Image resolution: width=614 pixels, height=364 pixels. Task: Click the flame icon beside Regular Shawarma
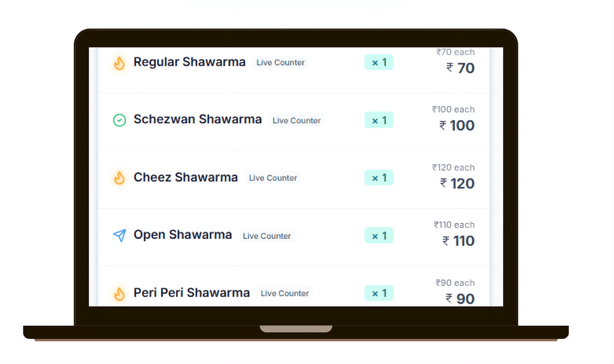(x=119, y=62)
